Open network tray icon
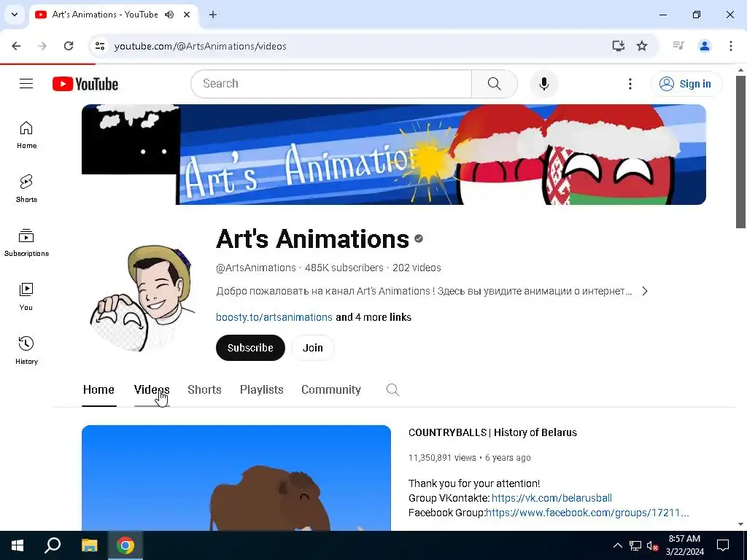This screenshot has width=747, height=560. point(635,545)
